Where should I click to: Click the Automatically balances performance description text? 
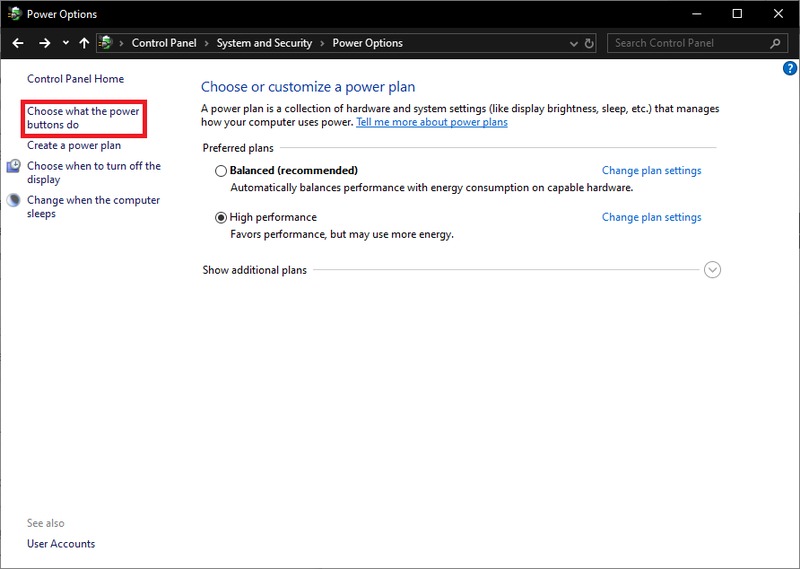(432, 188)
